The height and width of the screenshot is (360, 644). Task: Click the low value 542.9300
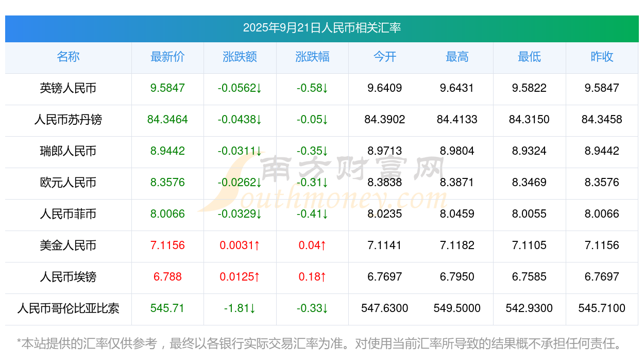[x=529, y=308]
